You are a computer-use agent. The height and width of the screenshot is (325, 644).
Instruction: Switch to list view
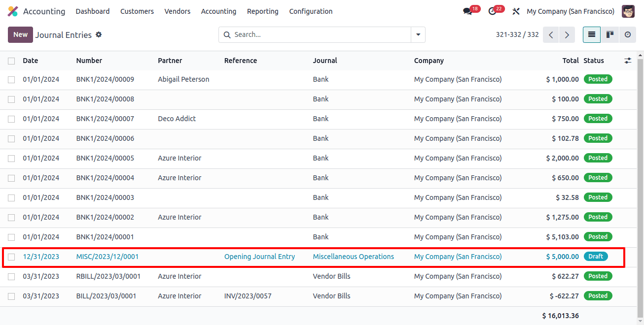(592, 34)
